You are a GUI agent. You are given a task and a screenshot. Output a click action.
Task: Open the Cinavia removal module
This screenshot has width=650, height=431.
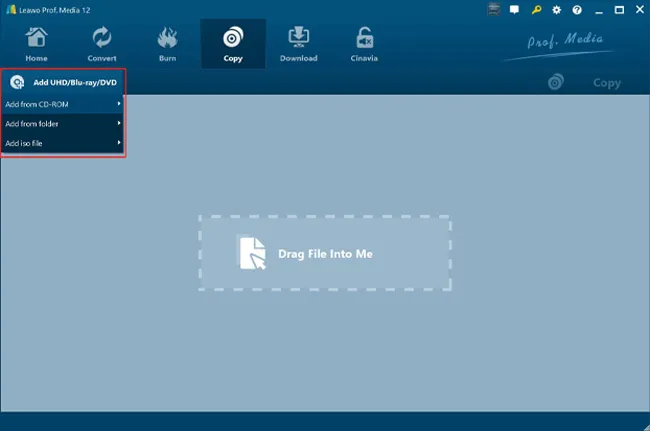click(x=364, y=44)
